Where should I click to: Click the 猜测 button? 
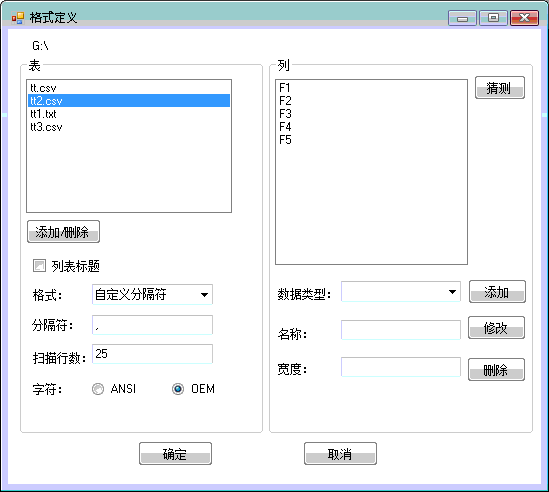[500, 88]
